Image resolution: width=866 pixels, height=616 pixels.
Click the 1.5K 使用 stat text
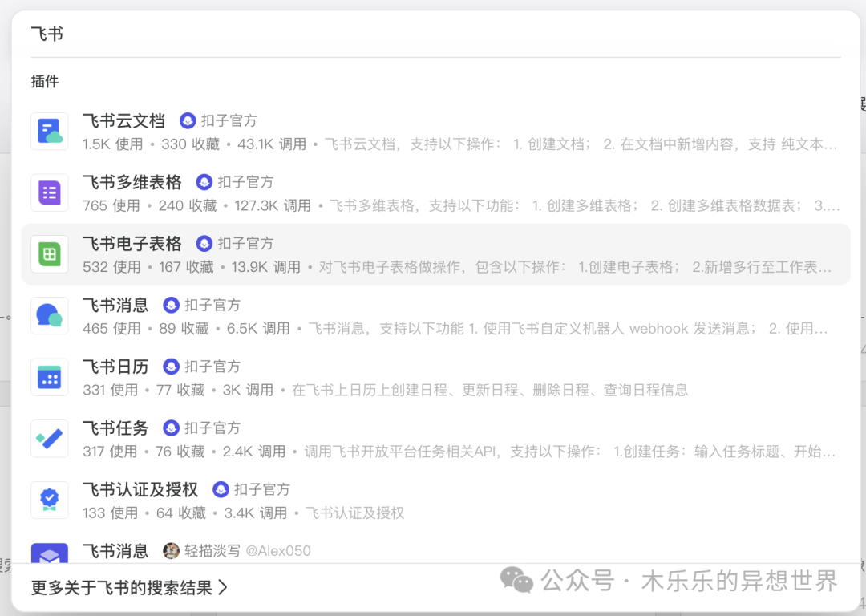pos(113,144)
